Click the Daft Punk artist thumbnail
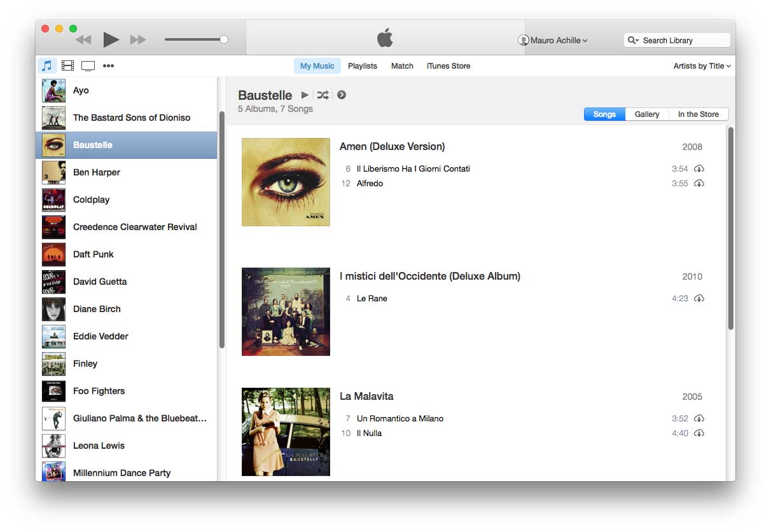 [53, 254]
